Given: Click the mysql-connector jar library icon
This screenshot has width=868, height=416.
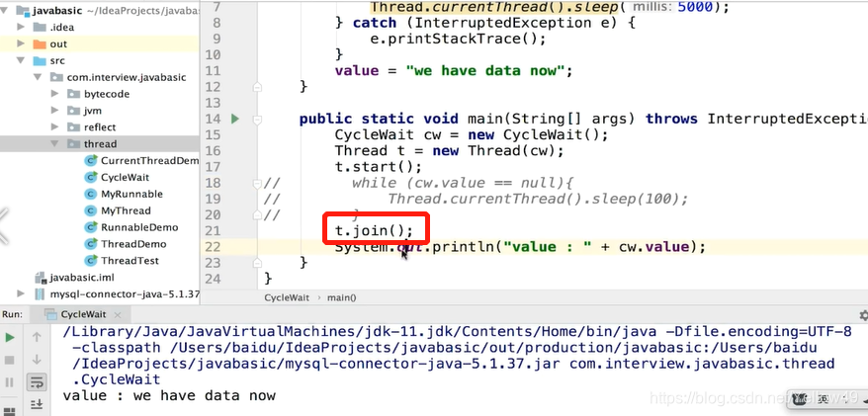Looking at the screenshot, I should click(x=40, y=293).
